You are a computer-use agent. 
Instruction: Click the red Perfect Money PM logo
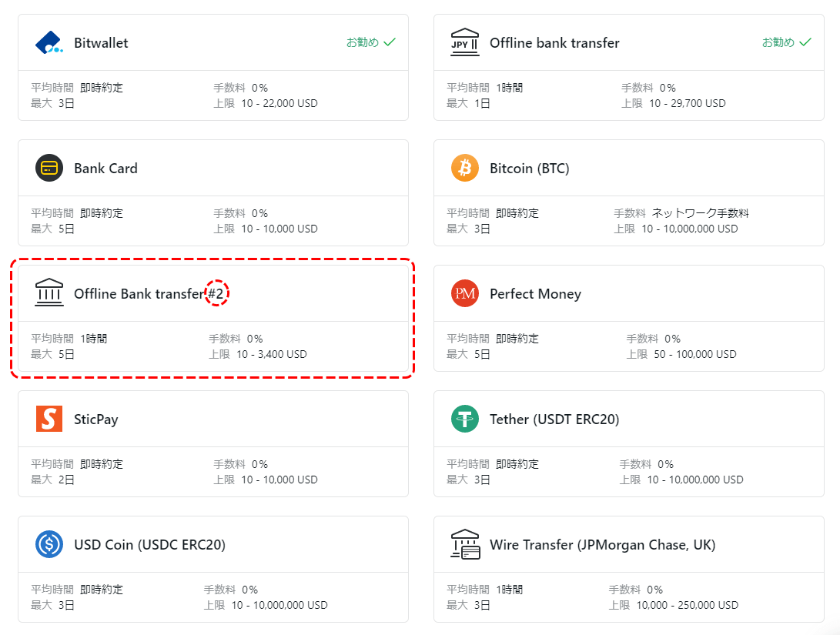[464, 293]
